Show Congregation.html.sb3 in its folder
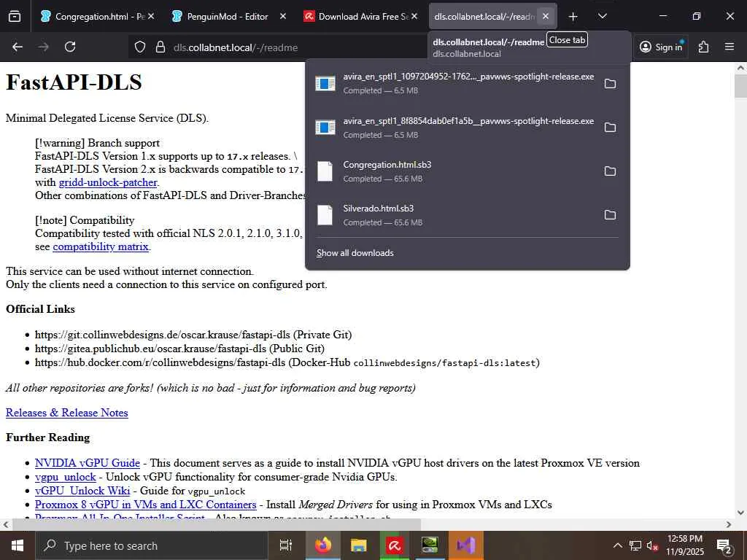Screen dimensions: 747x560 (x=610, y=171)
